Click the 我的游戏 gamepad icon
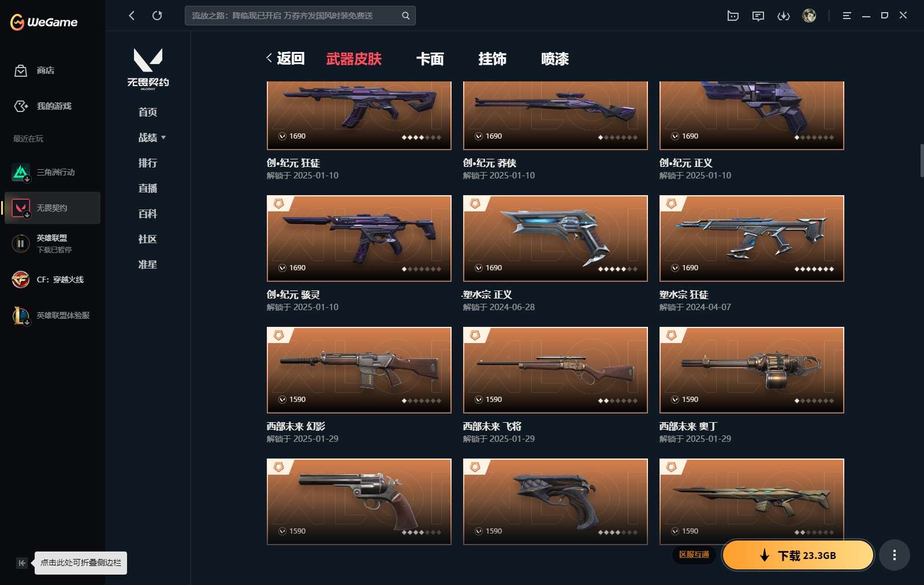This screenshot has height=585, width=924. point(21,106)
